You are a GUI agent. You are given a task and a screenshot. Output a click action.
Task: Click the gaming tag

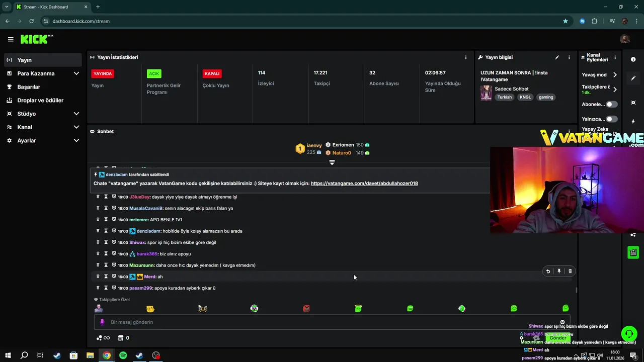546,97
